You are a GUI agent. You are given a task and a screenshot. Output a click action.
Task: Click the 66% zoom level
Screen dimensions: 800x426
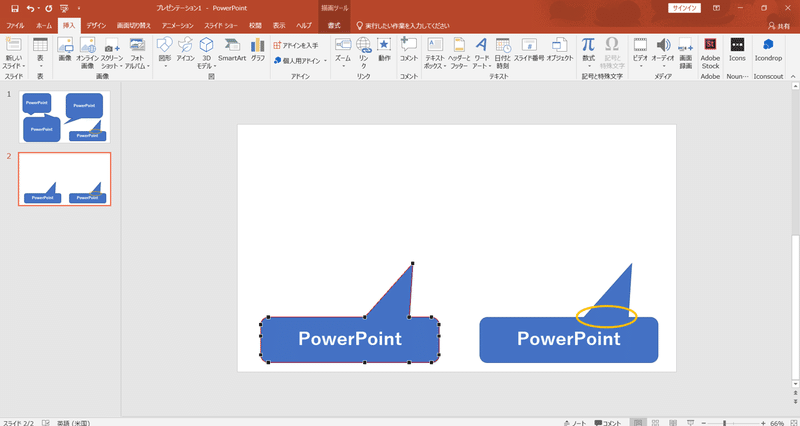[x=777, y=423]
